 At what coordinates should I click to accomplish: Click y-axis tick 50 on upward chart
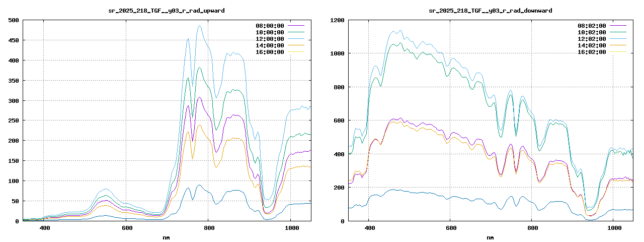15,201
